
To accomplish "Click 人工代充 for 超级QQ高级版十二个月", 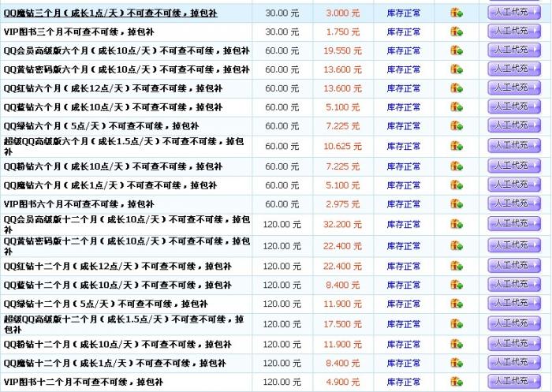I will (514, 323).
